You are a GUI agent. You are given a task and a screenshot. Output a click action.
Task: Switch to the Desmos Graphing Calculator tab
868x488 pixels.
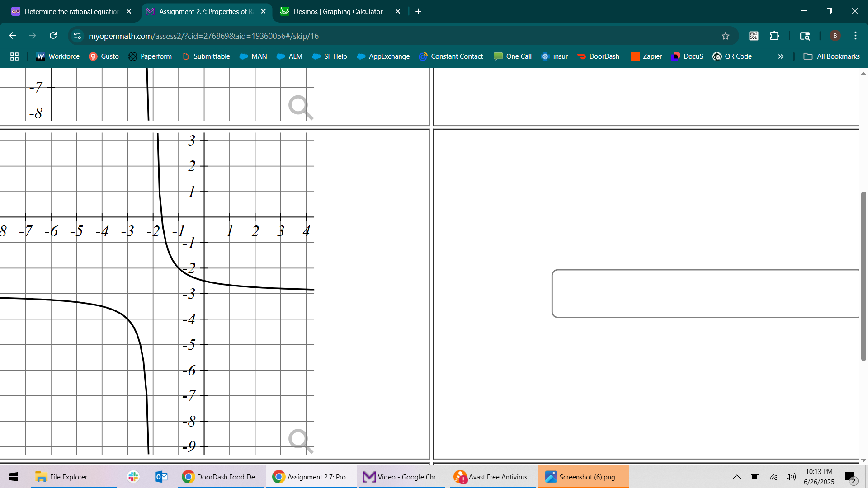[x=338, y=11]
